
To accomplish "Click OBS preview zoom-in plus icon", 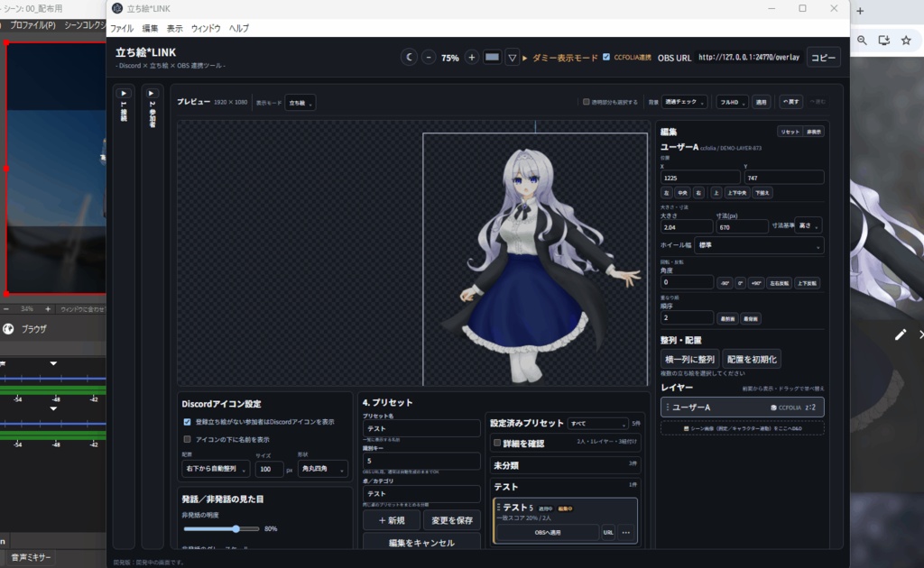I will point(48,308).
